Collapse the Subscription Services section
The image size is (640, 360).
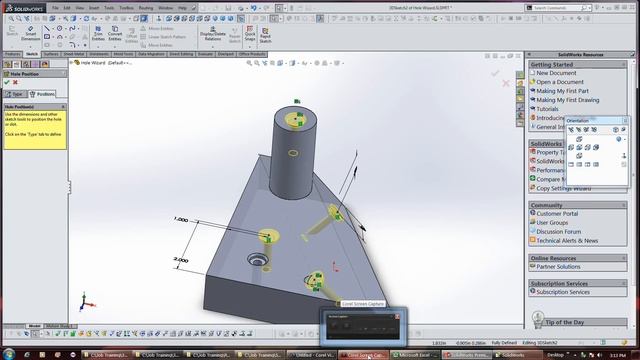pos(623,283)
